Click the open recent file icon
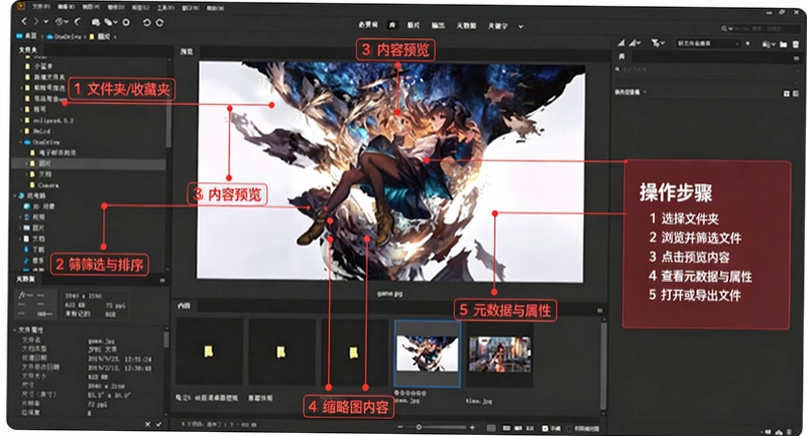Viewport: 807px width, 436px height. tap(766, 44)
